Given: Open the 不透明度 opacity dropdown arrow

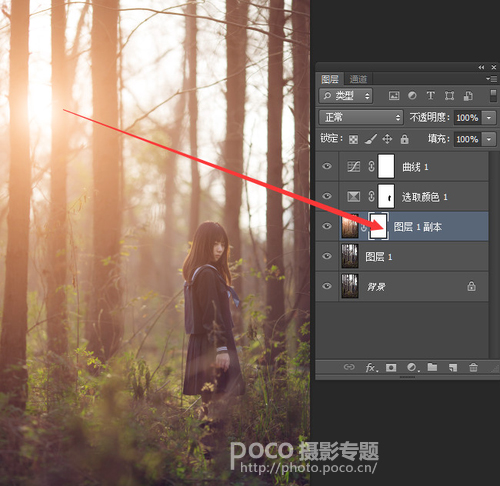Looking at the screenshot, I should 489,118.
